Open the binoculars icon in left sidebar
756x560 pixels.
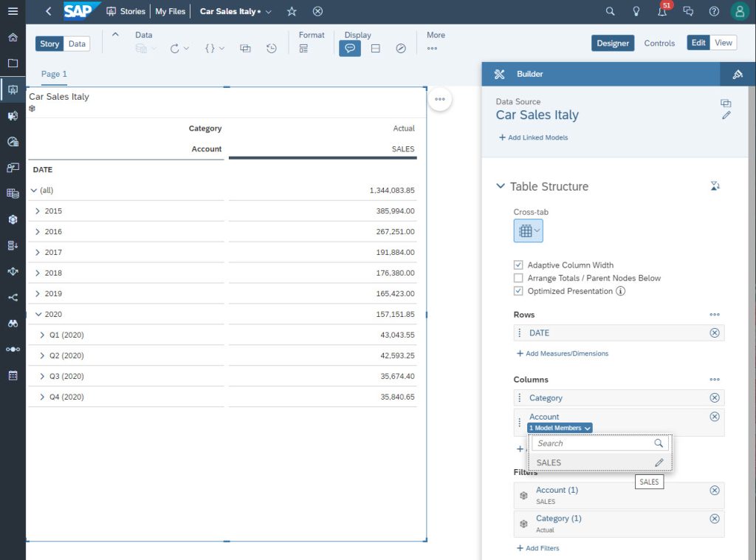click(13, 323)
